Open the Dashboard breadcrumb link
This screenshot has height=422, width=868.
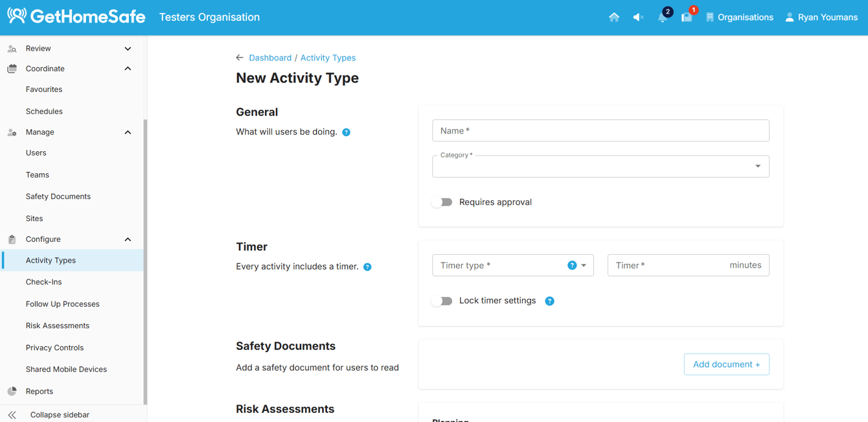(270, 58)
